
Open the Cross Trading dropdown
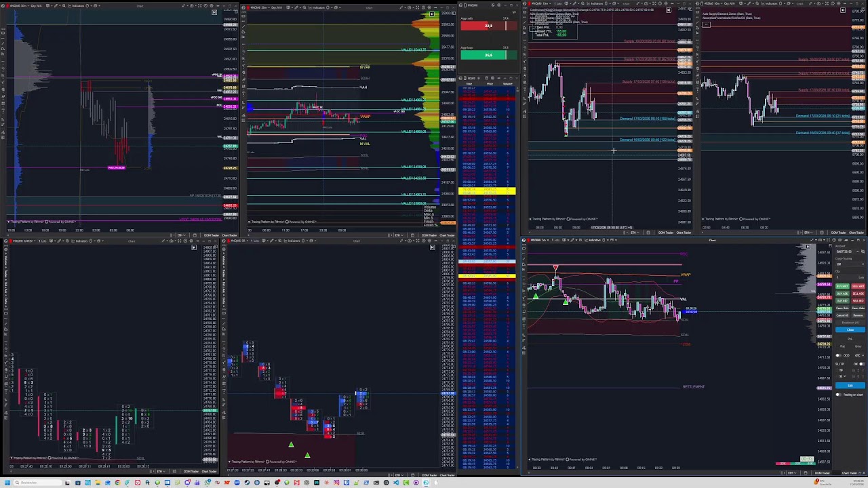(x=850, y=264)
